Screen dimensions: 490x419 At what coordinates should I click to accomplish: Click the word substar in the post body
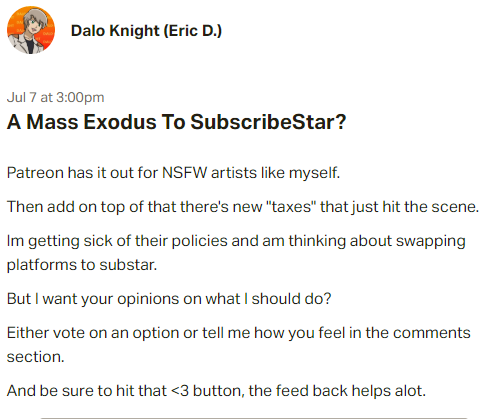click(x=128, y=265)
